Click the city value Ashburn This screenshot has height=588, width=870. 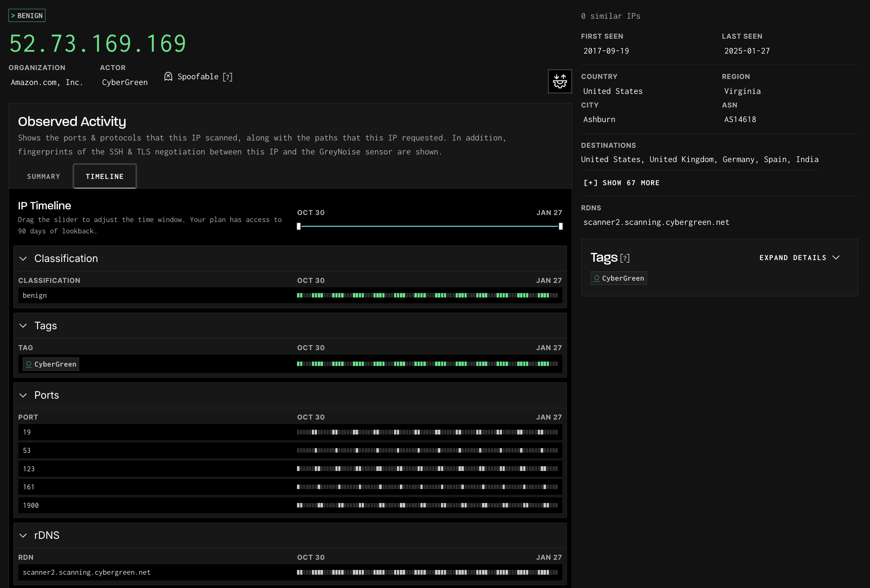click(x=599, y=119)
